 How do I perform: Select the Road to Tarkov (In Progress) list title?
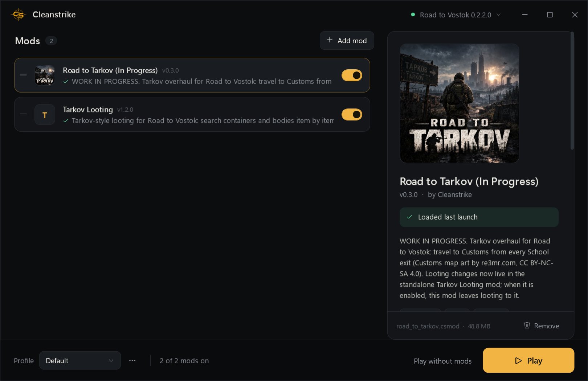(x=110, y=70)
